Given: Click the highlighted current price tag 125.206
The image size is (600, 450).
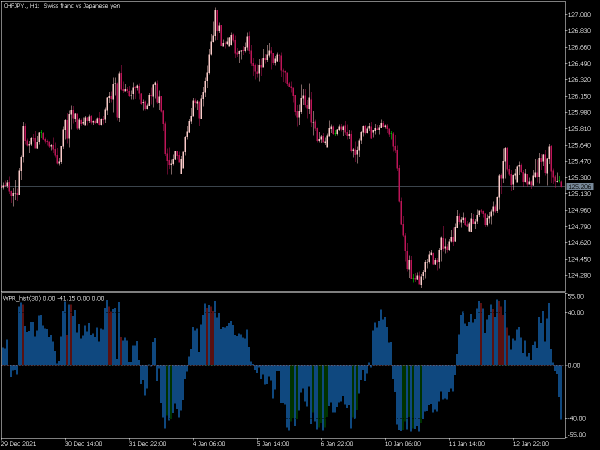Looking at the screenshot, I should (x=580, y=186).
